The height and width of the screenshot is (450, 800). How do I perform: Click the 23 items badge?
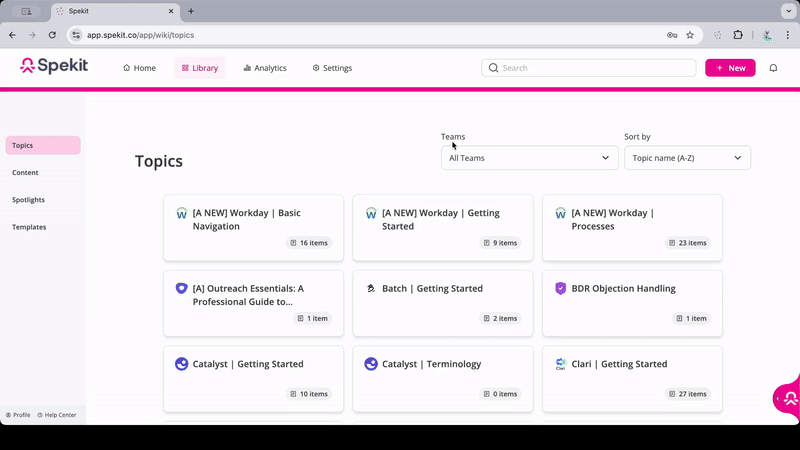687,243
